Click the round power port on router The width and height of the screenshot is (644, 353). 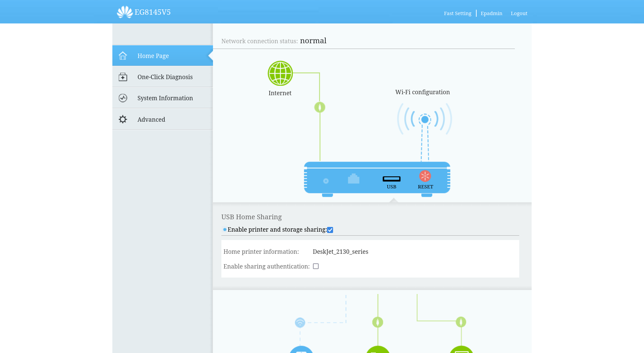pos(326,181)
